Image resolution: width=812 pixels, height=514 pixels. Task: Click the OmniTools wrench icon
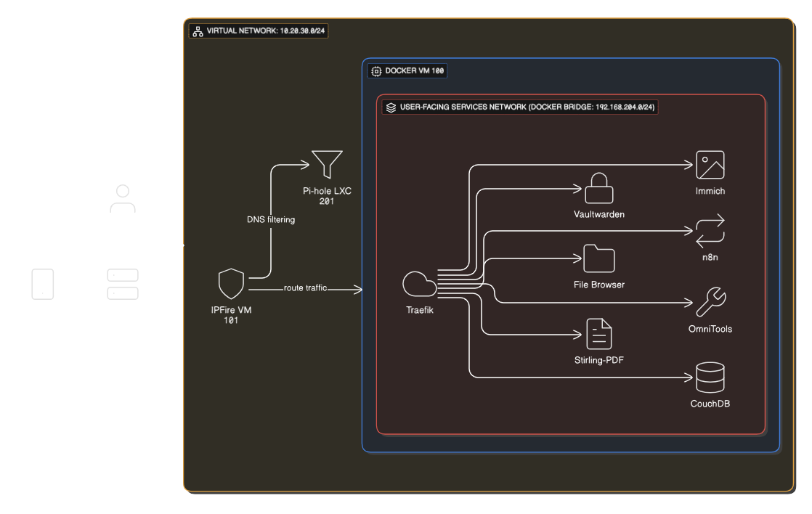(711, 302)
